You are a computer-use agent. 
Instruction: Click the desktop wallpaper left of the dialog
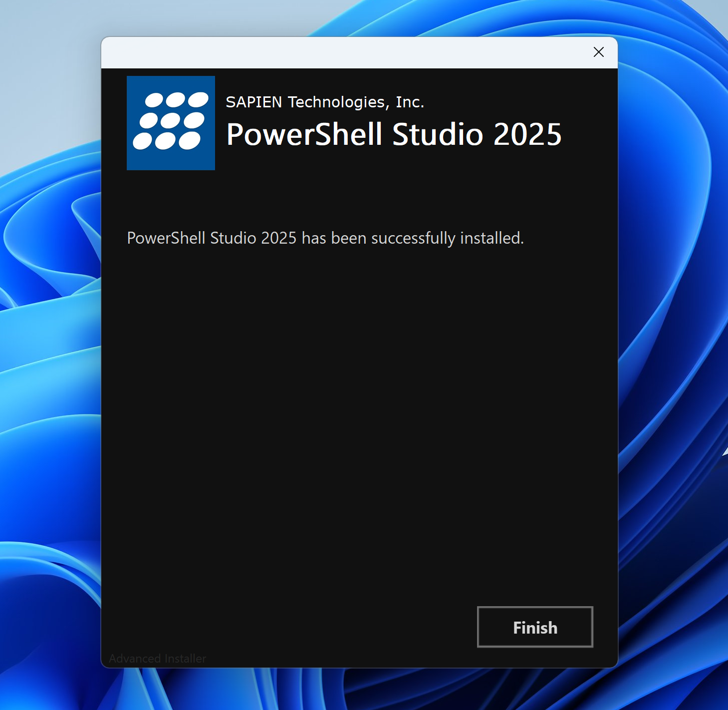tap(50, 350)
